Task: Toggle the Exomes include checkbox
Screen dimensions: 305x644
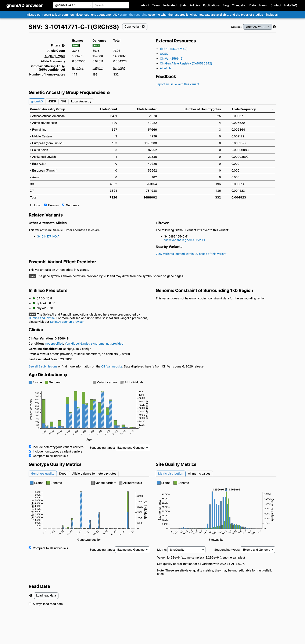Action: [x=45, y=205]
